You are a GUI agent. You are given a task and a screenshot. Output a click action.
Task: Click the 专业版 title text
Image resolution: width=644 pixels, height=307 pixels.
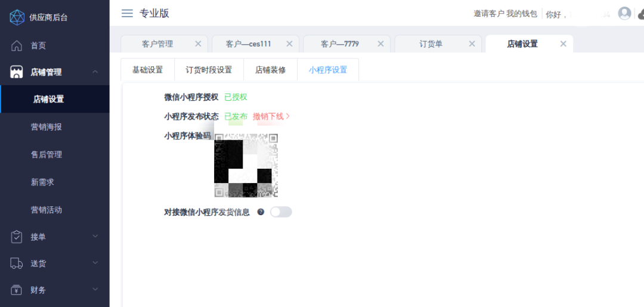point(154,13)
